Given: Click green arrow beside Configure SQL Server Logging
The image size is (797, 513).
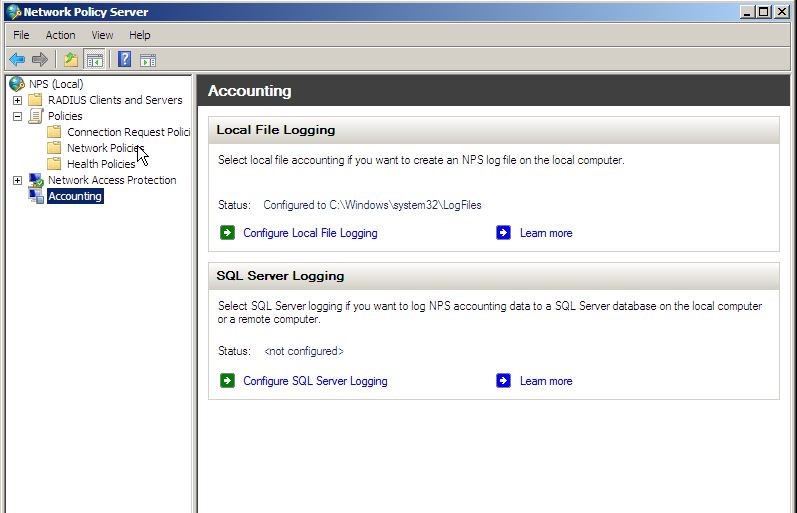Looking at the screenshot, I should click(227, 381).
